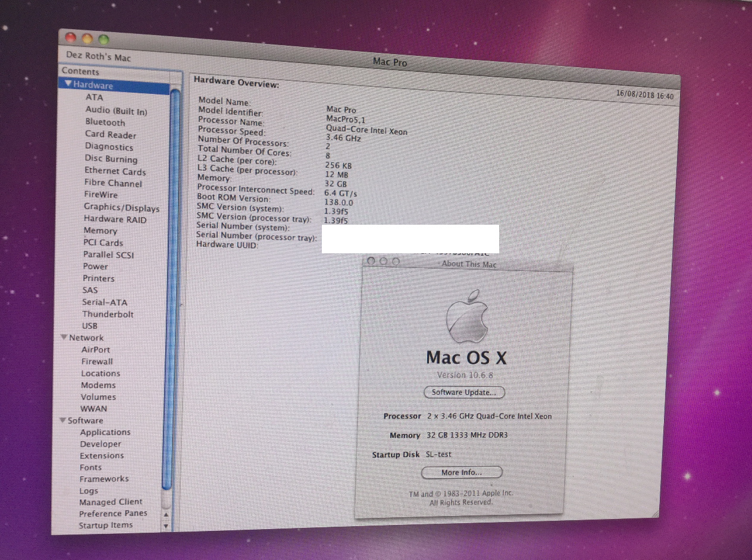Screen dimensions: 752x560
Task: Show Applications under Software
Action: click(x=105, y=432)
